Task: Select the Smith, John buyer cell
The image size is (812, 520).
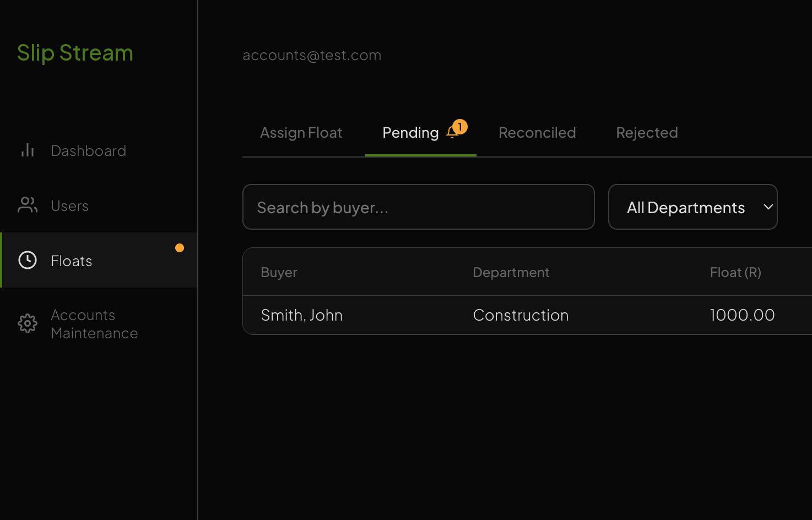Action: (302, 315)
